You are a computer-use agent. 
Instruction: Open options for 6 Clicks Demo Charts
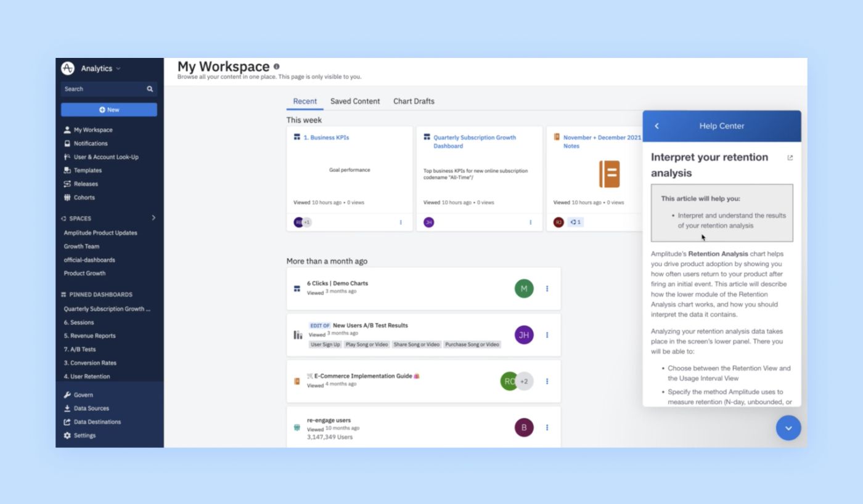547,288
